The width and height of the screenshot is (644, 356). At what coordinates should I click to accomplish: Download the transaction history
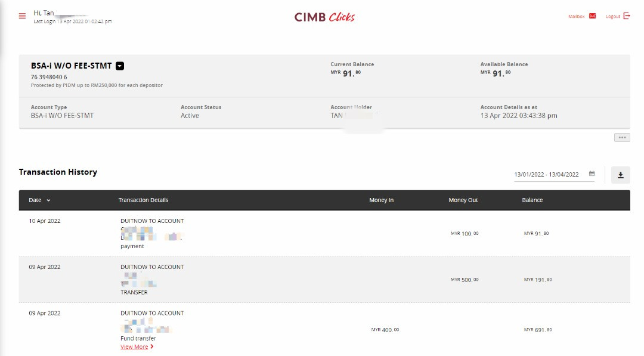click(x=620, y=175)
